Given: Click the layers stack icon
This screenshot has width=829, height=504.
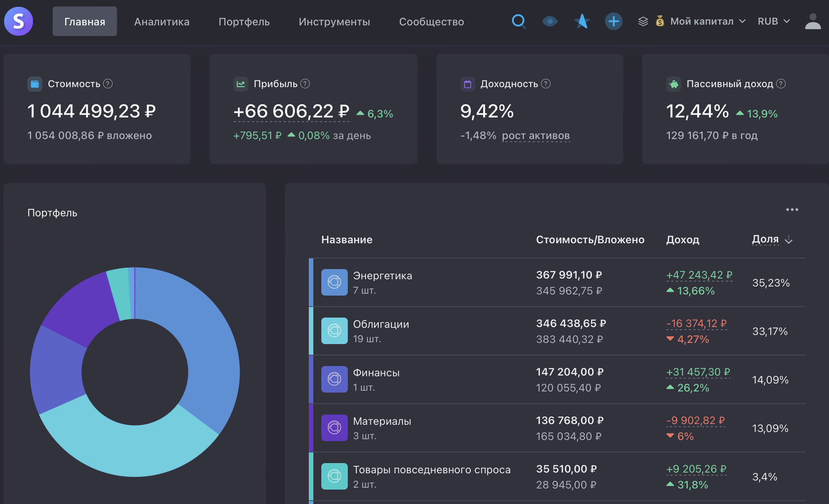Looking at the screenshot, I should point(643,21).
